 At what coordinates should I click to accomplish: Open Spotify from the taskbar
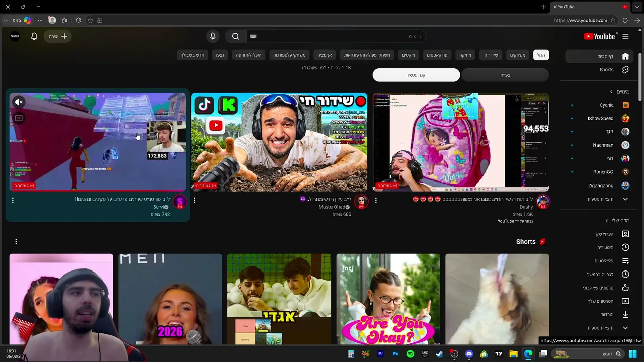coord(410,354)
